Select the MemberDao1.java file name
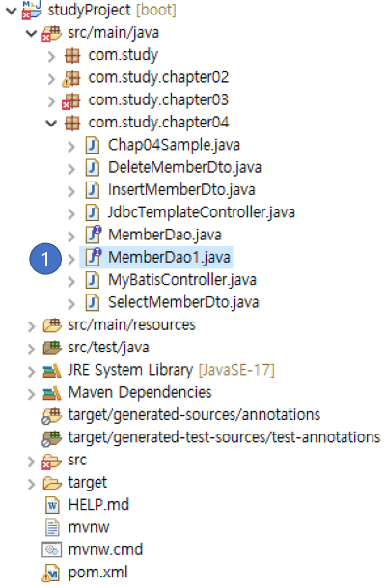This screenshot has width=386, height=588. point(169,257)
